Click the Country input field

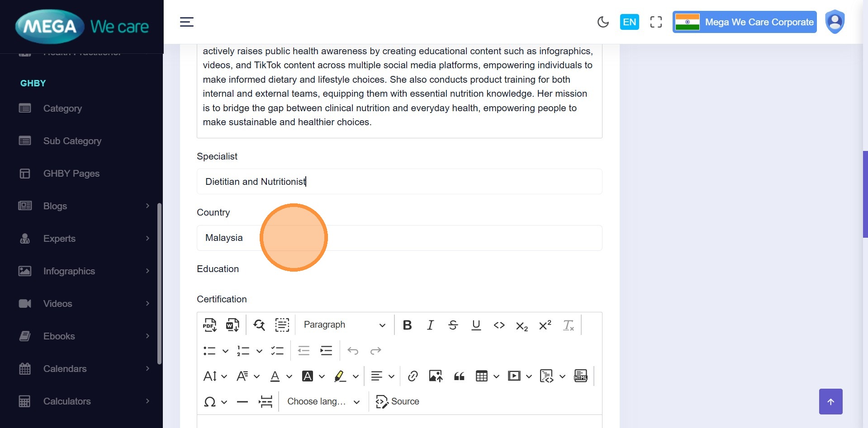click(399, 238)
